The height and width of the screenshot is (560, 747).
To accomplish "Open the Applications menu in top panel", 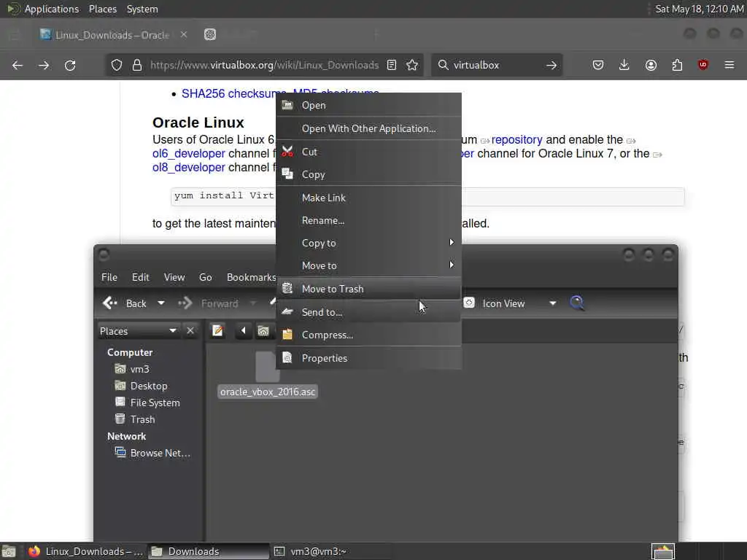I will coord(52,9).
